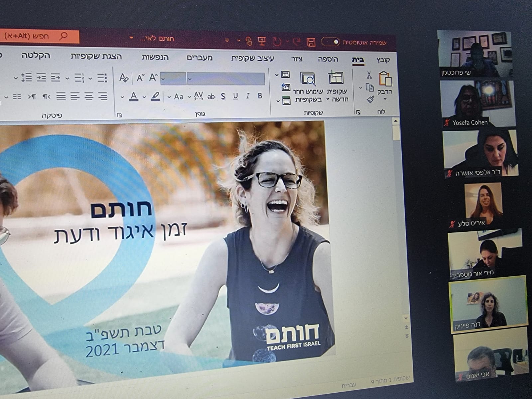Go to next slide with double-arrow button
This screenshot has width=532, height=399.
click(x=407, y=337)
